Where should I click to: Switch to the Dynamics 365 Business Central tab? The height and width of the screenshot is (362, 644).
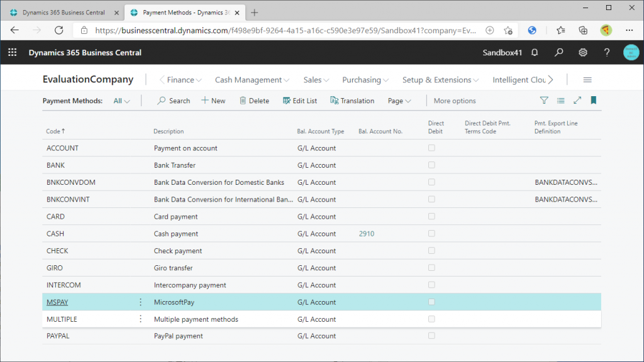coord(64,13)
